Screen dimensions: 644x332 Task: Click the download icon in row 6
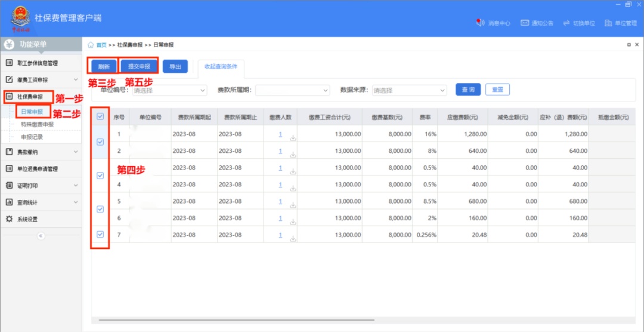pyautogui.click(x=293, y=222)
